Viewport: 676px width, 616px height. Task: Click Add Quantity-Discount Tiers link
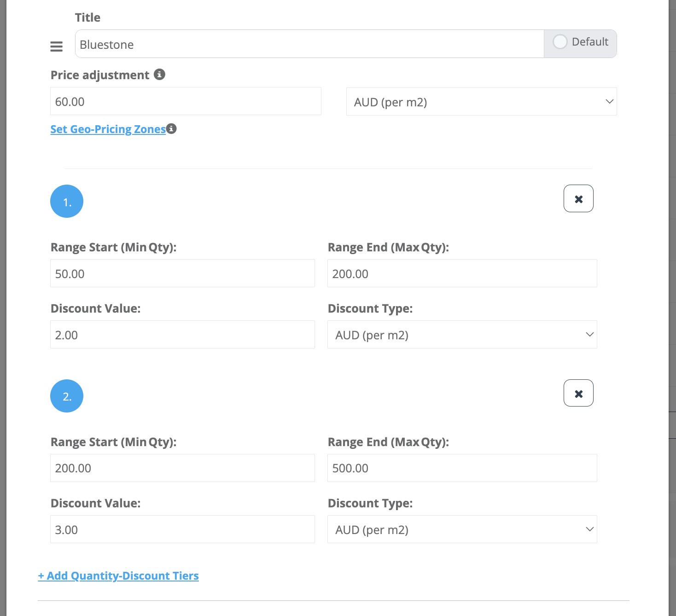click(118, 576)
